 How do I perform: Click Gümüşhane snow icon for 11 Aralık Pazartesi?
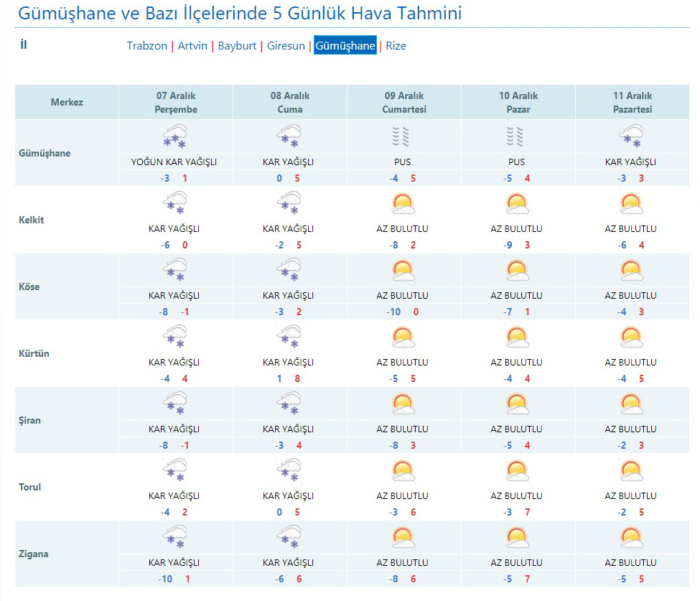click(631, 136)
